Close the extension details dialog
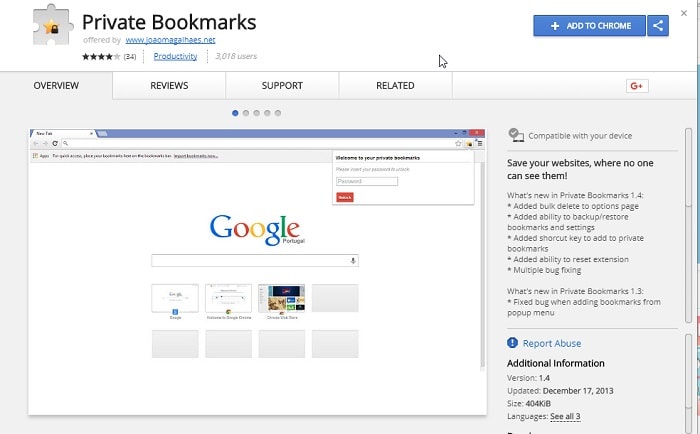Screen dimensions: 700x434 [x=683, y=13]
